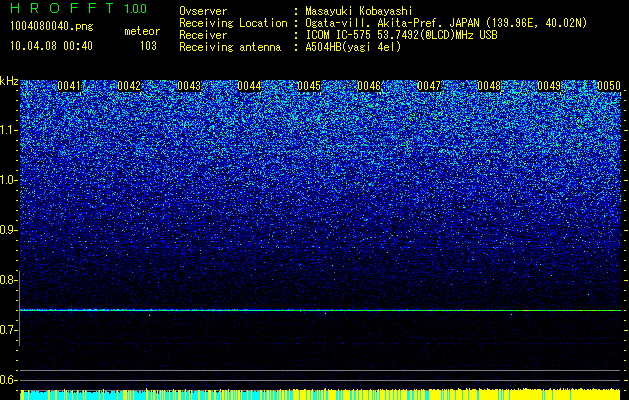Click the 0.6 frequency axis label
This screenshot has height=400, width=629.
pyautogui.click(x=8, y=380)
